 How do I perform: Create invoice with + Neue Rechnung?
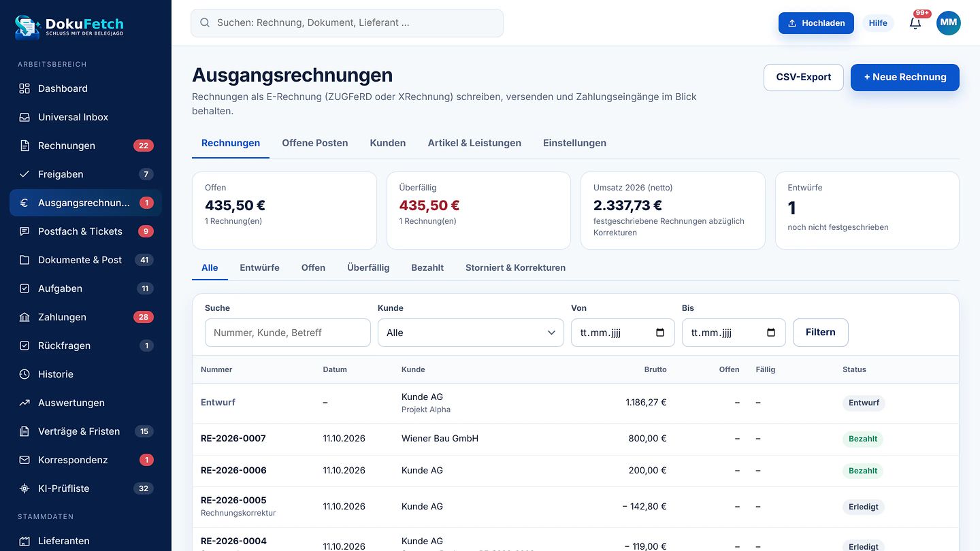point(905,77)
